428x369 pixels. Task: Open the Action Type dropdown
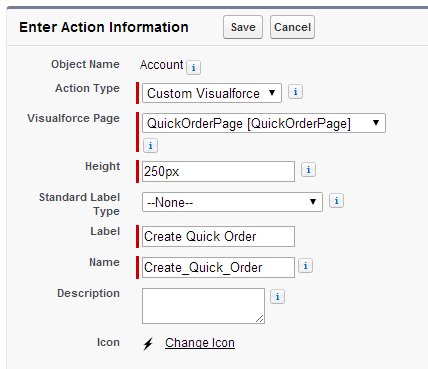tap(212, 93)
